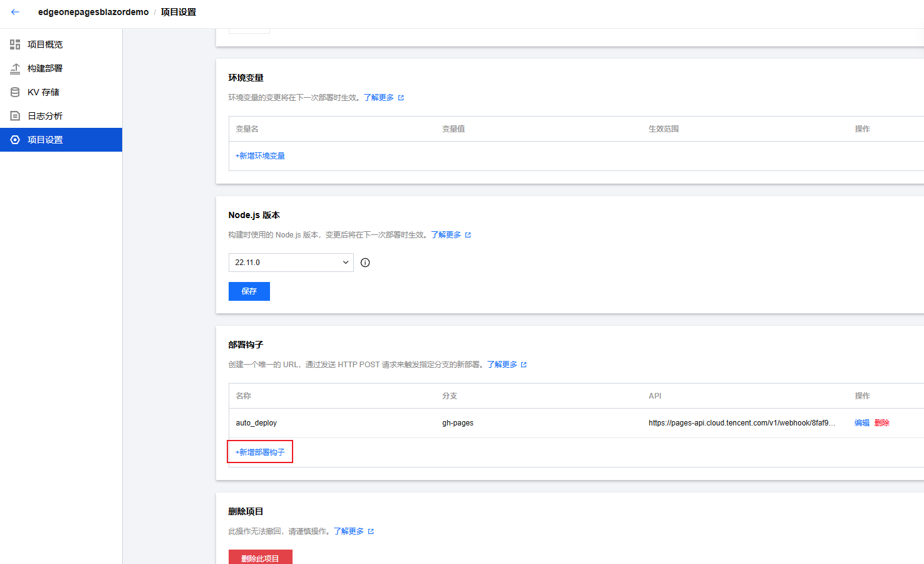
Task: Click 环境变量 section heading
Action: [x=246, y=78]
